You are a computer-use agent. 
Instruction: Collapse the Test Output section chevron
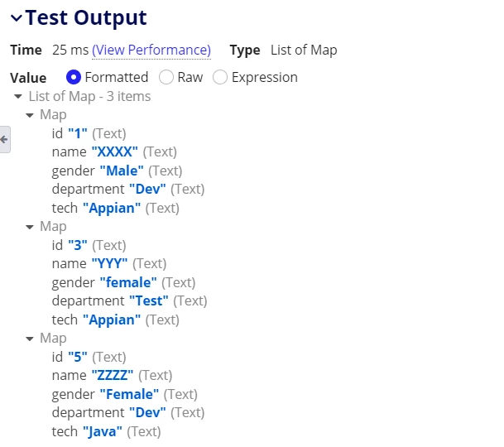17,17
